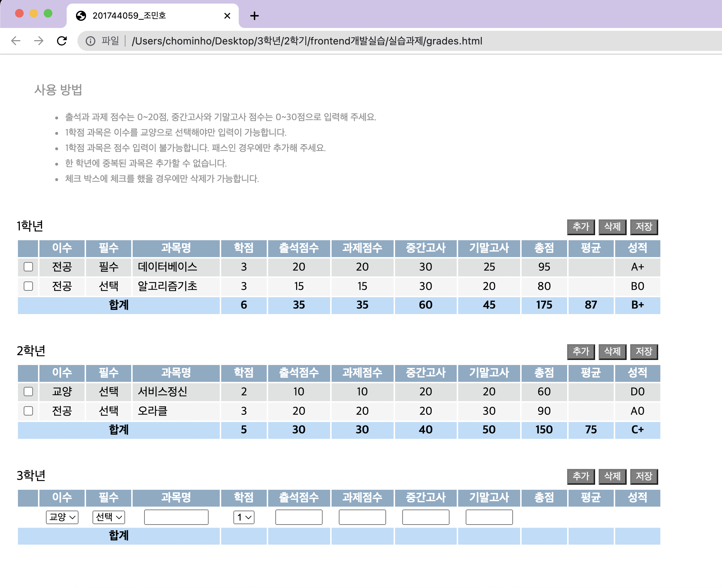Screen dimensions: 722x588
Task: Click the 과목명 input field in 3학년 row
Action: tap(176, 517)
